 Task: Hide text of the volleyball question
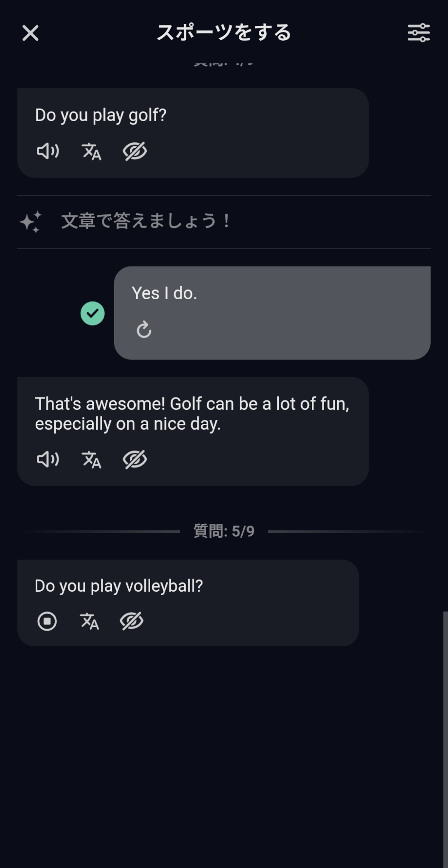(132, 621)
